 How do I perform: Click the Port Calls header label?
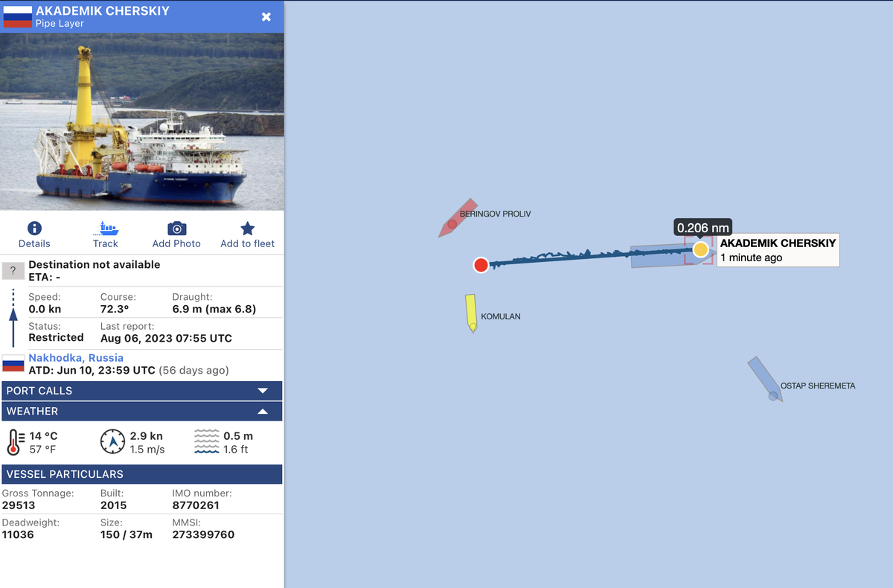pyautogui.click(x=39, y=391)
